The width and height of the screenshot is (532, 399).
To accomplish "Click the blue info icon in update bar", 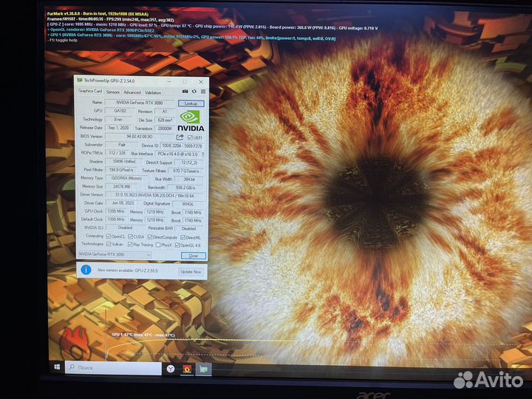I will click(86, 270).
